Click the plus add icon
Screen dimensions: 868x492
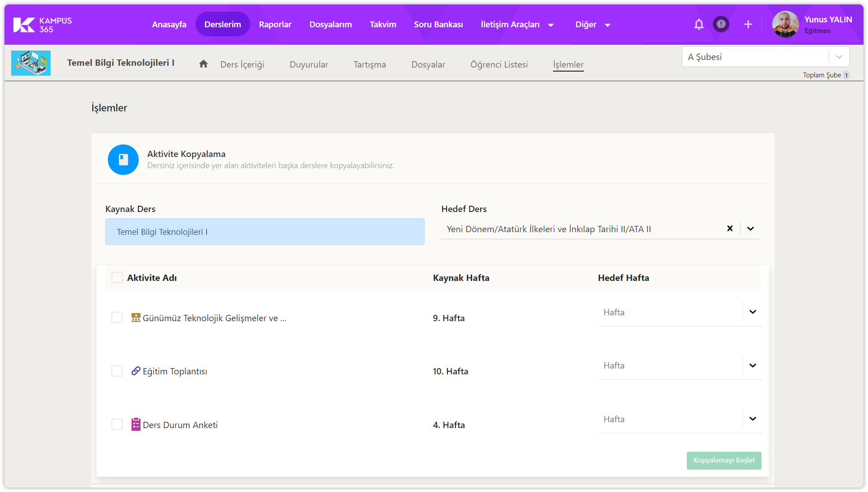pyautogui.click(x=748, y=24)
